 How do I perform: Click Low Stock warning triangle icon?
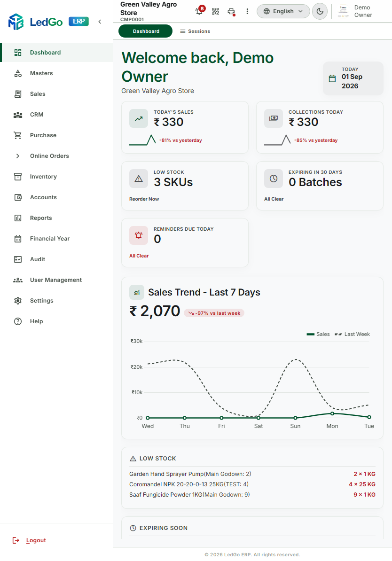pos(139,179)
